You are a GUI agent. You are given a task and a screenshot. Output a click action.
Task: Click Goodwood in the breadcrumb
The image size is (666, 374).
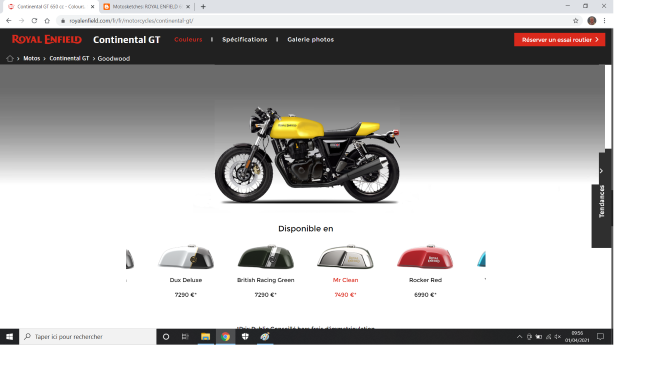pyautogui.click(x=114, y=59)
